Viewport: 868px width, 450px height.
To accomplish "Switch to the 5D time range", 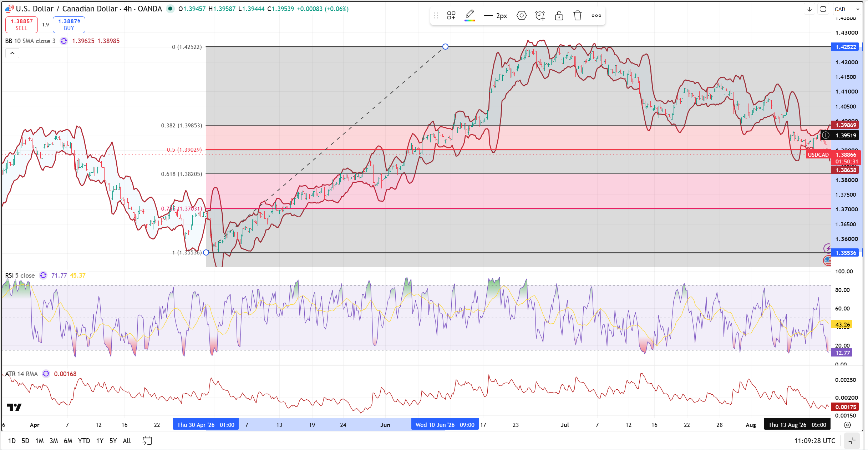I will 25,441.
